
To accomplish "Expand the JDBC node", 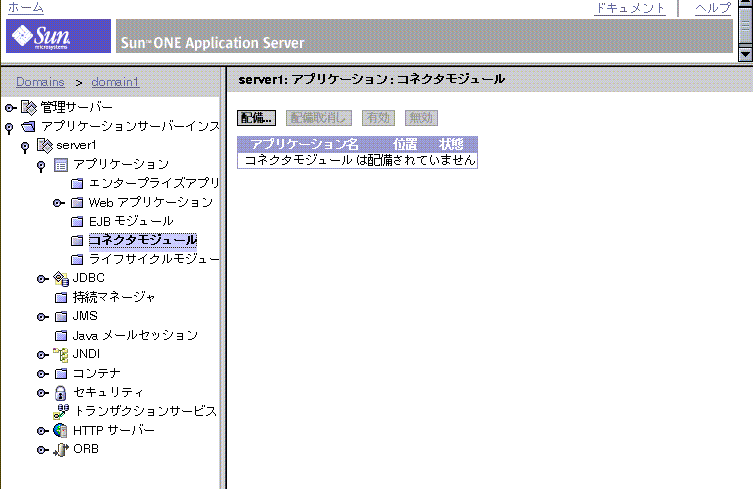I will click(x=43, y=279).
